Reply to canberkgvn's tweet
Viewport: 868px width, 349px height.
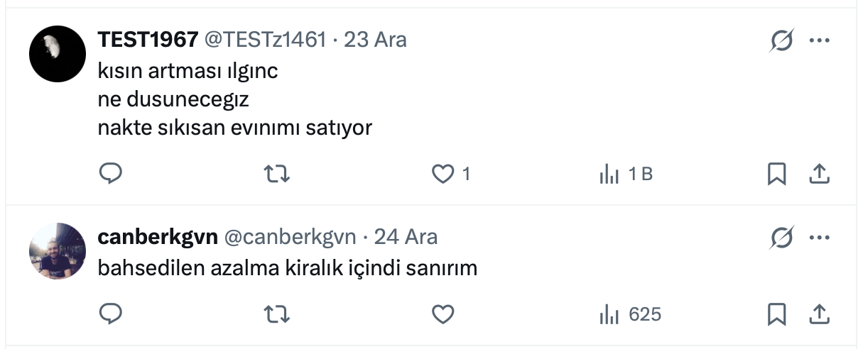tap(110, 314)
